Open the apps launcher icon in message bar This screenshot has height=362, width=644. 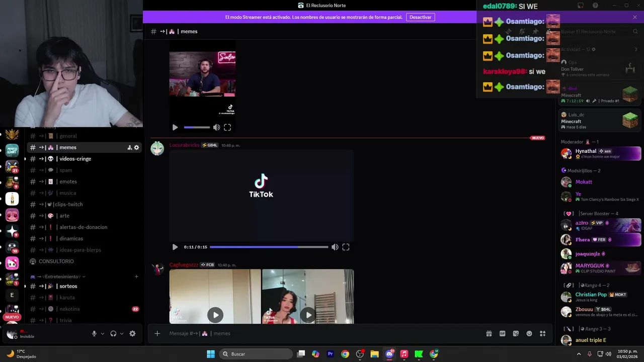pos(542,333)
